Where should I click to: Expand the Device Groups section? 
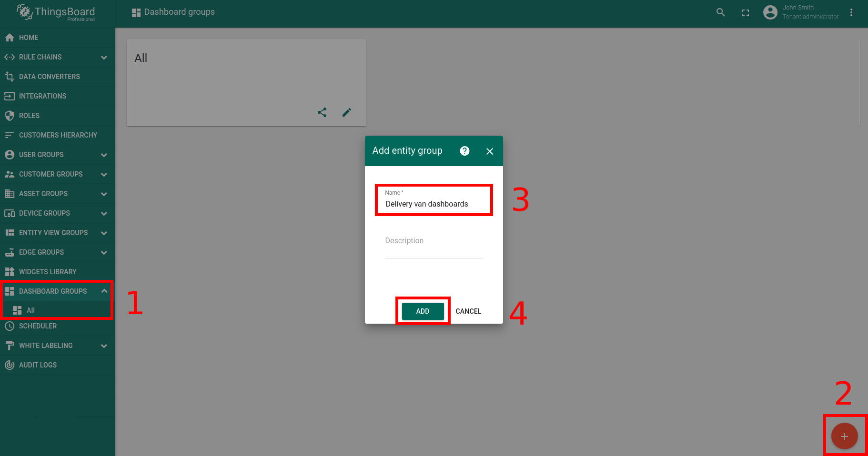tap(104, 213)
